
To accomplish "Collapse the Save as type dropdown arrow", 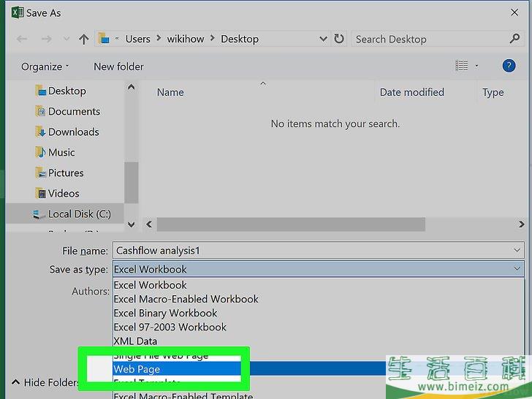I will [517, 269].
